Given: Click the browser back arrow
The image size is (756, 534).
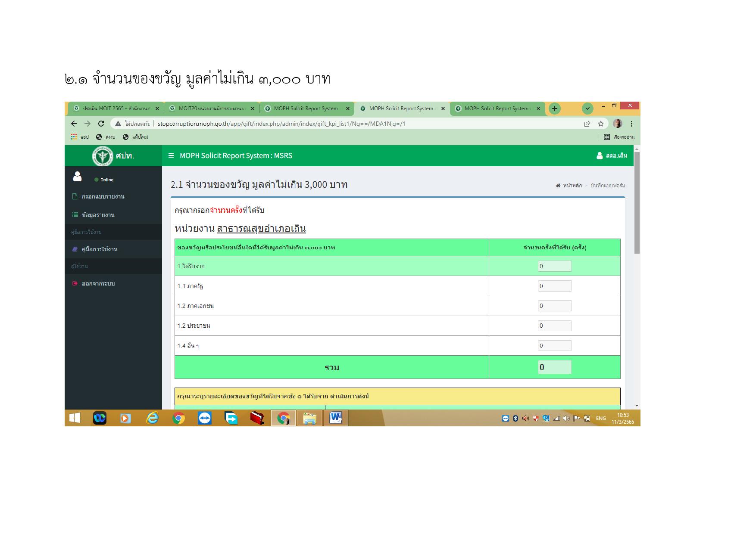Looking at the screenshot, I should (x=74, y=124).
